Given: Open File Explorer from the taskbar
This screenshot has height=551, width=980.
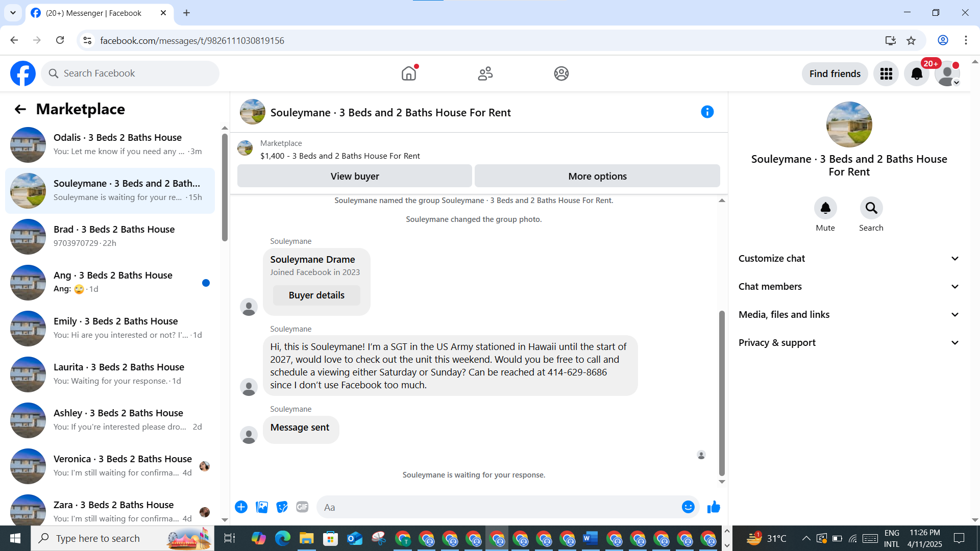Looking at the screenshot, I should pos(306,538).
